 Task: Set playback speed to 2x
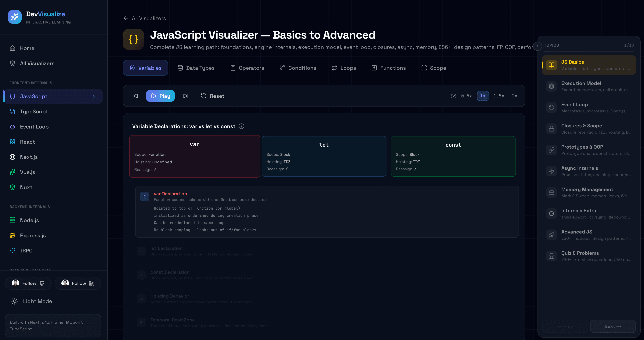[515, 96]
